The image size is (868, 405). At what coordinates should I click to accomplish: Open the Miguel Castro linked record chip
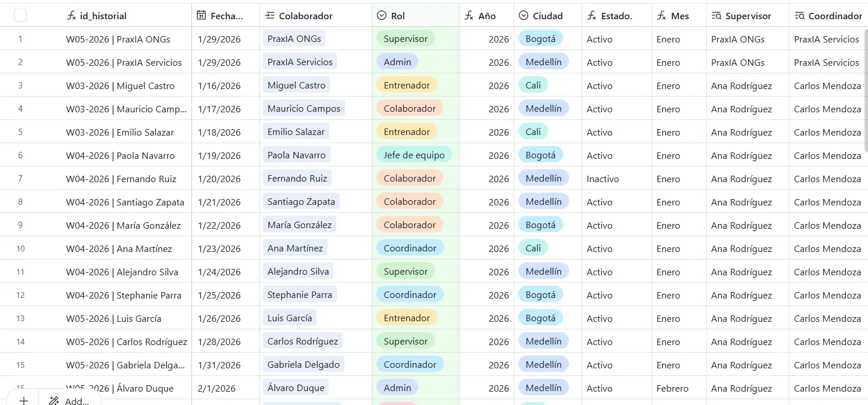[x=297, y=86]
